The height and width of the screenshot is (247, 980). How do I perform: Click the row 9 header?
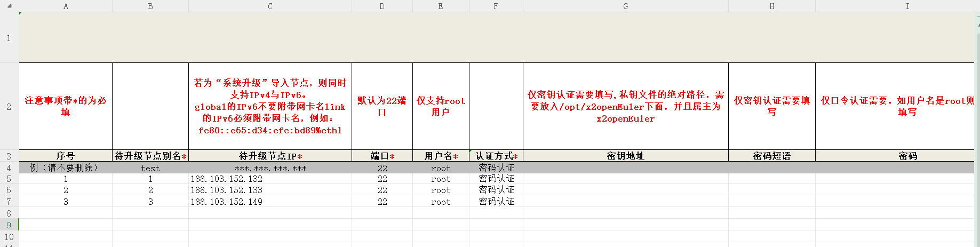pyautogui.click(x=9, y=225)
